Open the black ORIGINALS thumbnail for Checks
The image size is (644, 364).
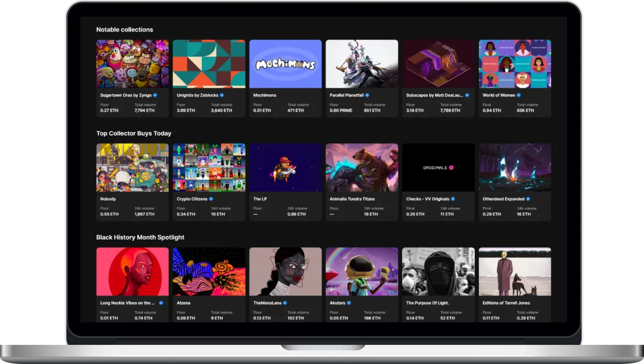click(x=438, y=167)
